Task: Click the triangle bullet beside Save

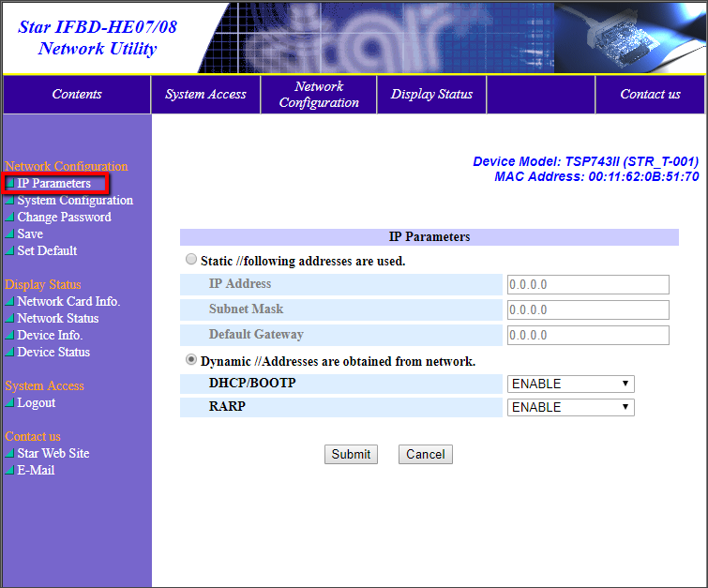Action: (9, 234)
